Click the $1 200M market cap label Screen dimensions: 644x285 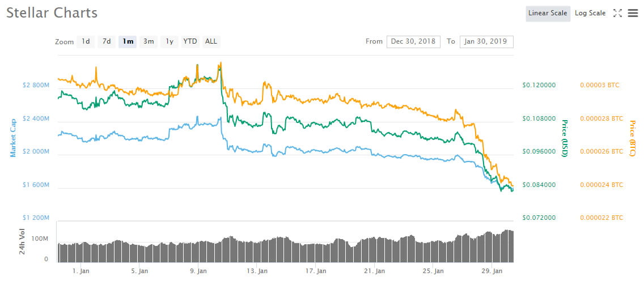coord(35,218)
